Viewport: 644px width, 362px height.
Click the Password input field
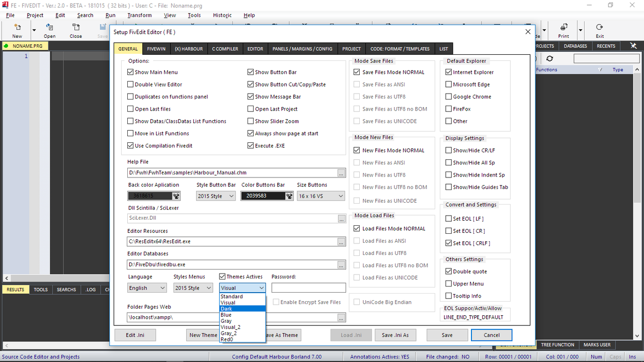(x=309, y=288)
